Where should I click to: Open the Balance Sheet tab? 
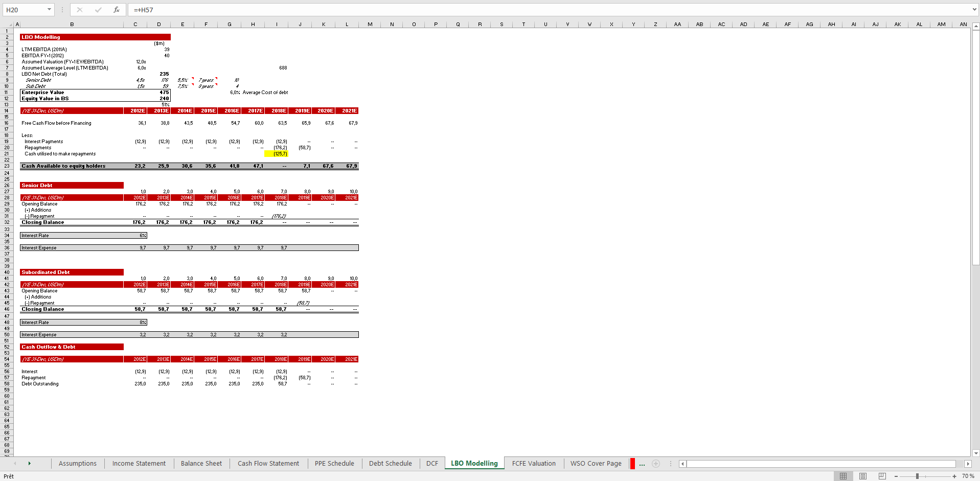click(x=201, y=464)
